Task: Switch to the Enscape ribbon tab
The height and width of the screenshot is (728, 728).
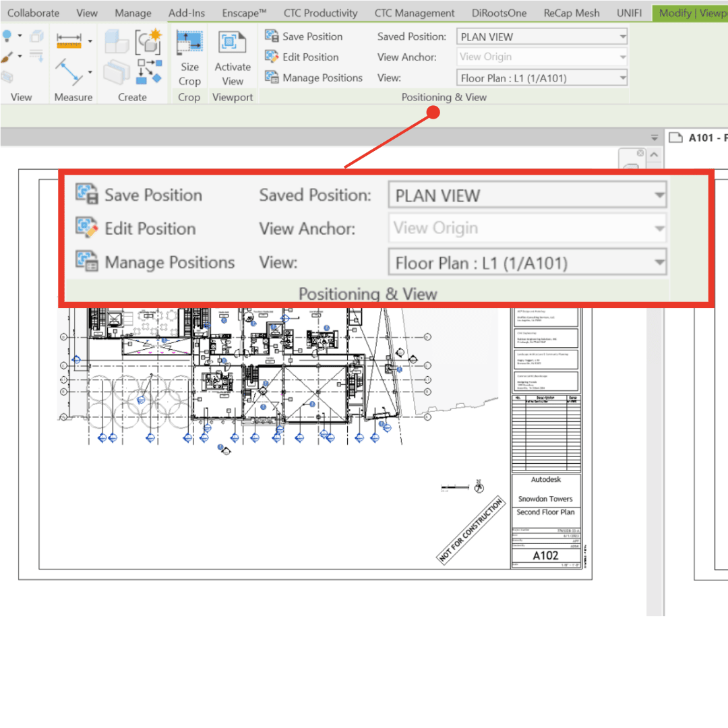Action: tap(244, 13)
